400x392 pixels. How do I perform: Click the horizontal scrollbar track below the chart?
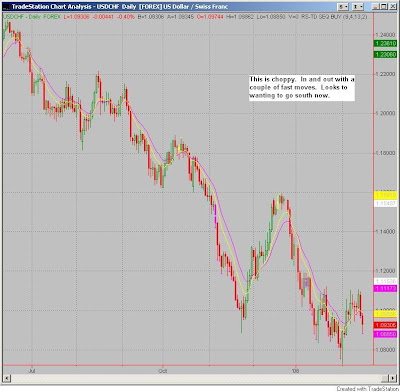click(x=195, y=378)
